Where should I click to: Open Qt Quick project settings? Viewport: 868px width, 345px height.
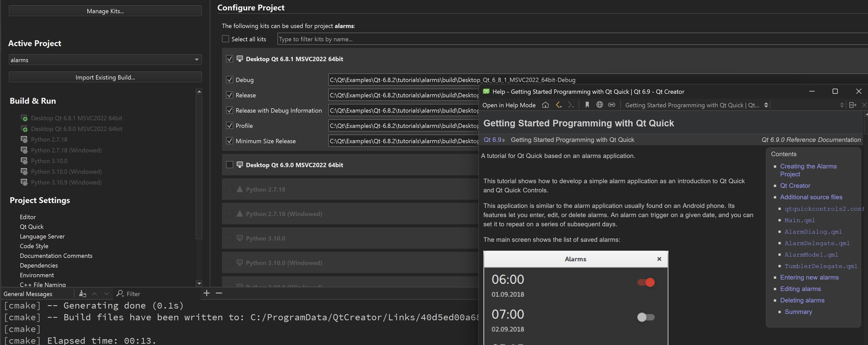click(31, 227)
